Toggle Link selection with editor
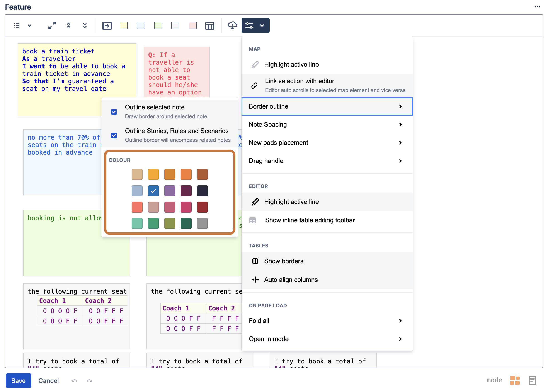Image resolution: width=548 pixels, height=392 pixels. [327, 85]
